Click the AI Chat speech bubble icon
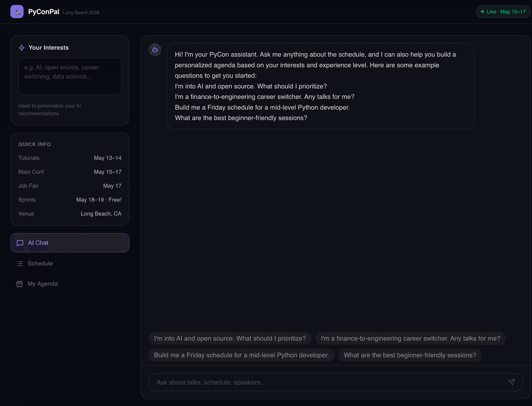Viewport: 532px width, 406px height. pos(20,243)
